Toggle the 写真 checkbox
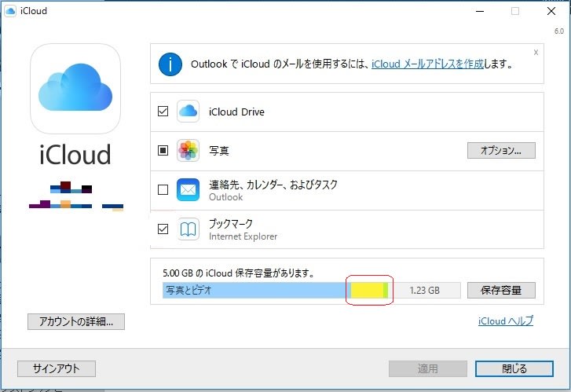571x392 pixels. (x=163, y=150)
